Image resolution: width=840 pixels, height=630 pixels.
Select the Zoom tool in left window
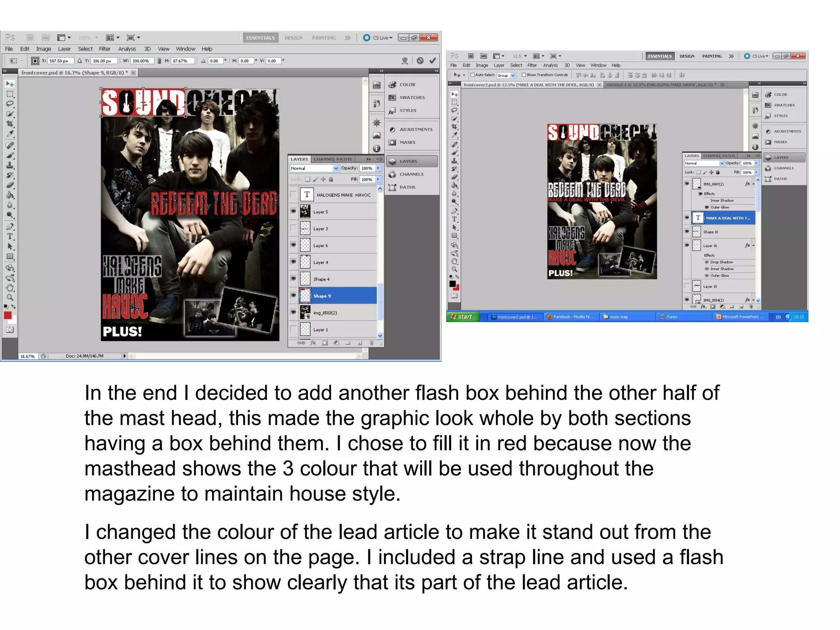10,297
